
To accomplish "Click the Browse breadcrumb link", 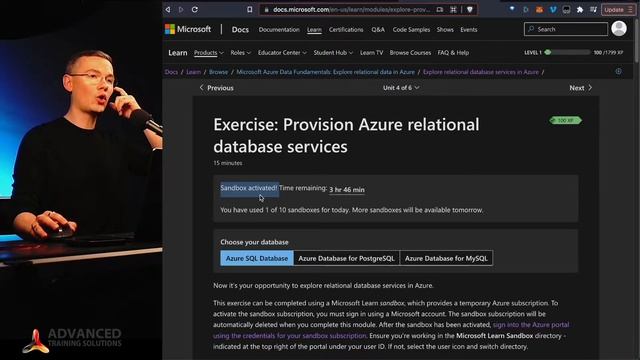I will click(x=218, y=72).
